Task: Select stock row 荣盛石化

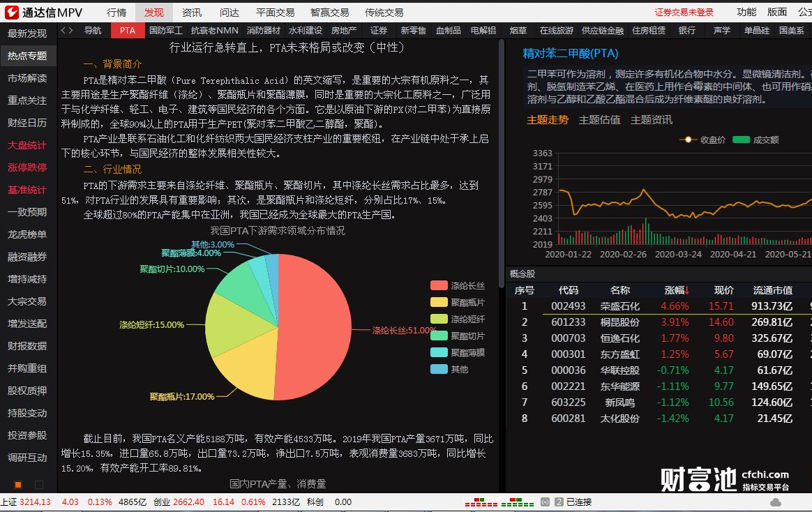Action: click(659, 306)
